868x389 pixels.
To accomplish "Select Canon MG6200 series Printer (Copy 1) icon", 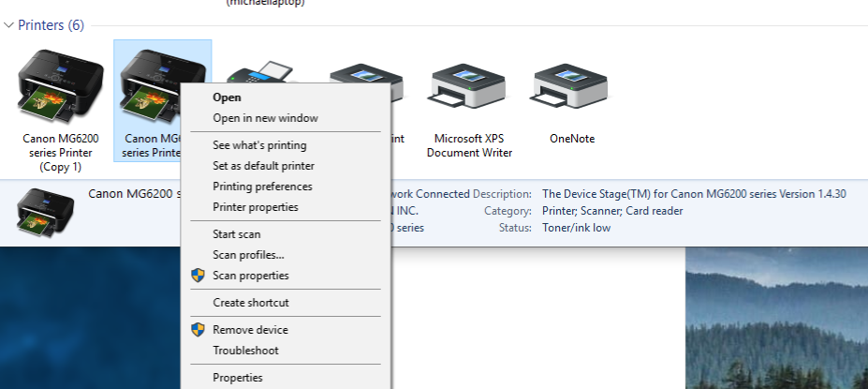I will pyautogui.click(x=60, y=86).
